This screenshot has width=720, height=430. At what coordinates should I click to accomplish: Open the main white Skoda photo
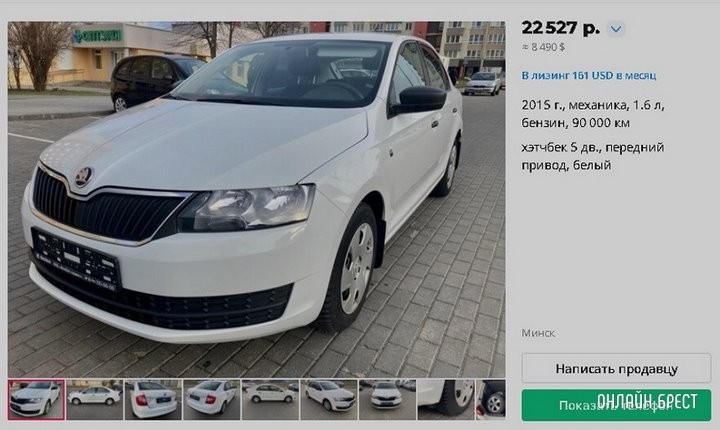coord(257,199)
